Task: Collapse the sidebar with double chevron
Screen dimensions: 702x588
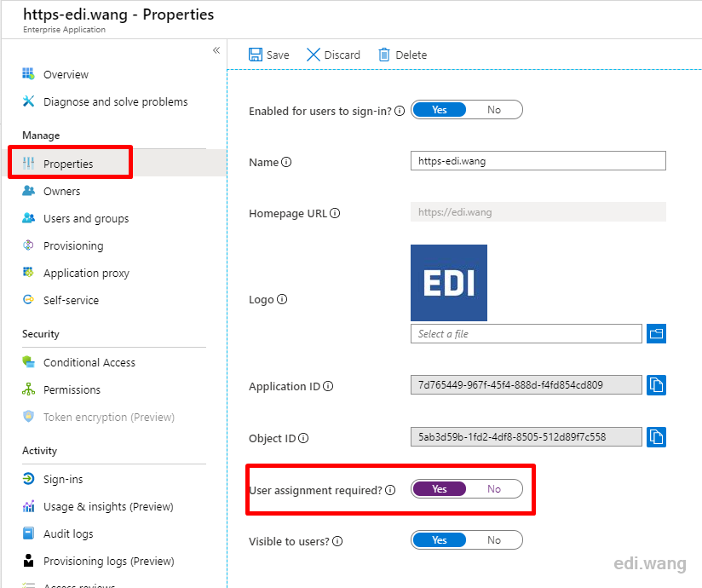Action: click(216, 50)
